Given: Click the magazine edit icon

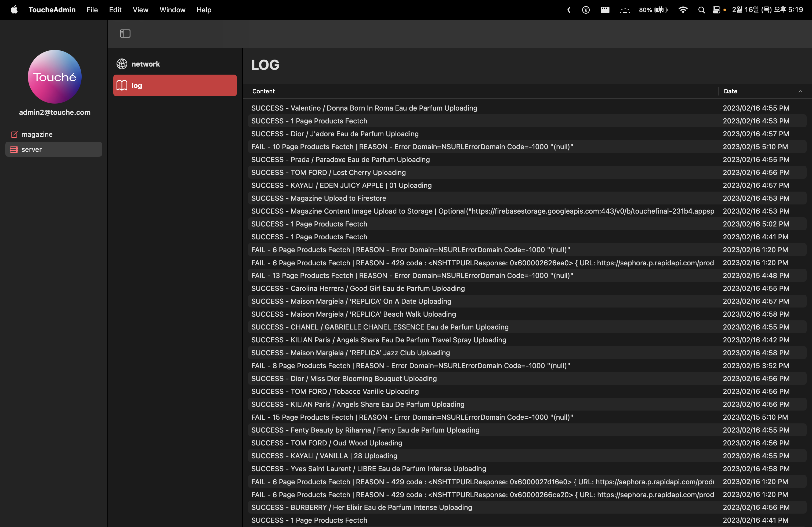Looking at the screenshot, I should (x=14, y=134).
